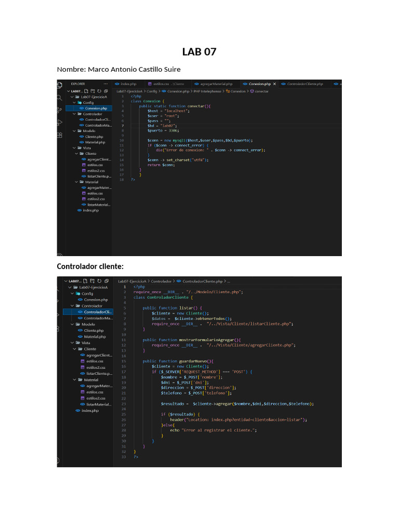Click conectar breadcrumb segment

pos(262,91)
